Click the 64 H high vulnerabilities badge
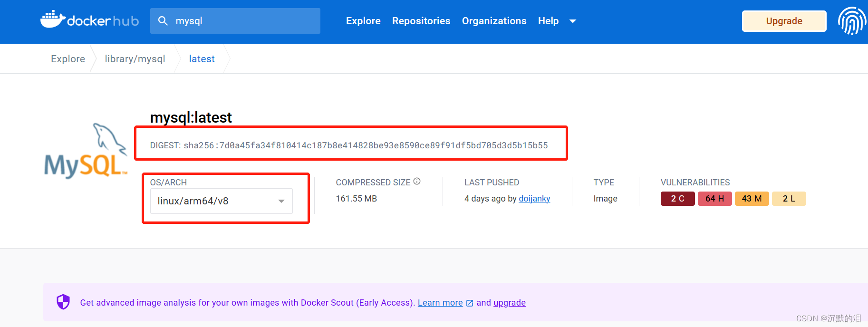This screenshot has height=327, width=868. [x=715, y=199]
